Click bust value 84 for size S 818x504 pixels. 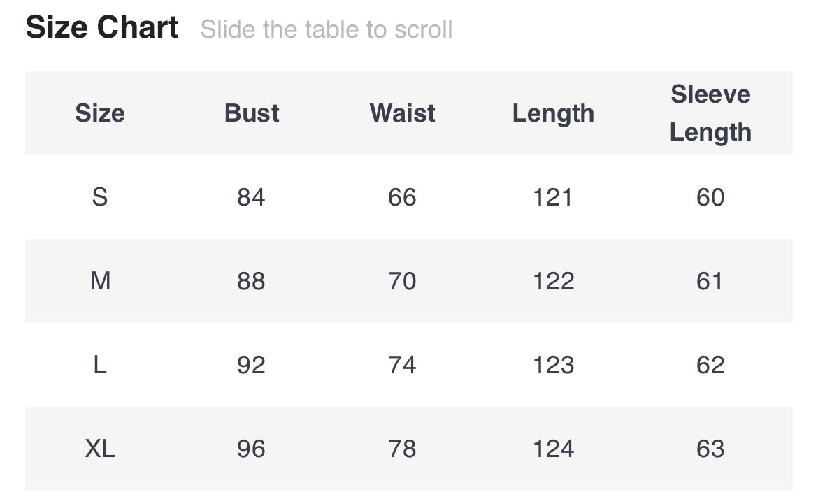tap(251, 197)
